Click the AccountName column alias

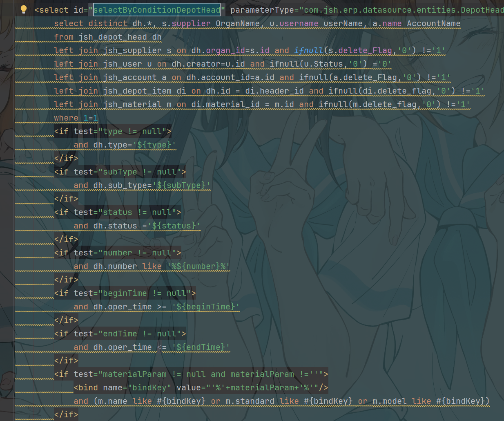coord(434,23)
